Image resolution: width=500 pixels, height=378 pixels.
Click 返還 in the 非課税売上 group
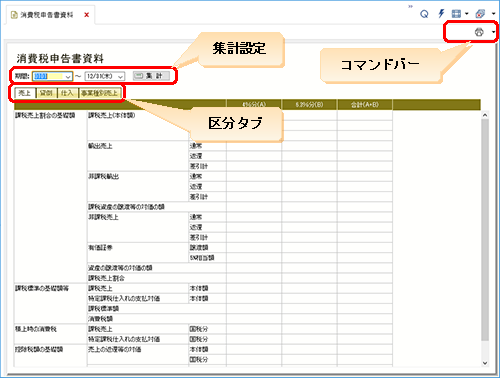[x=196, y=227]
